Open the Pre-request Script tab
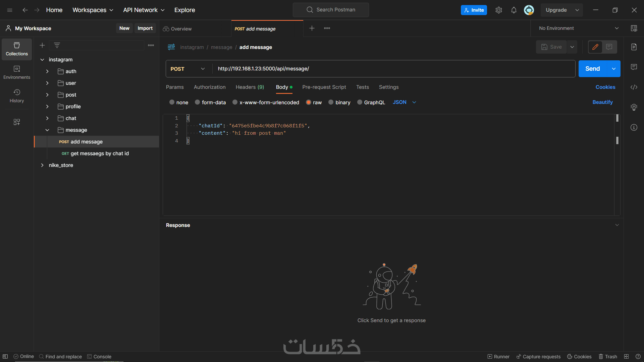The image size is (644, 362). tap(324, 87)
